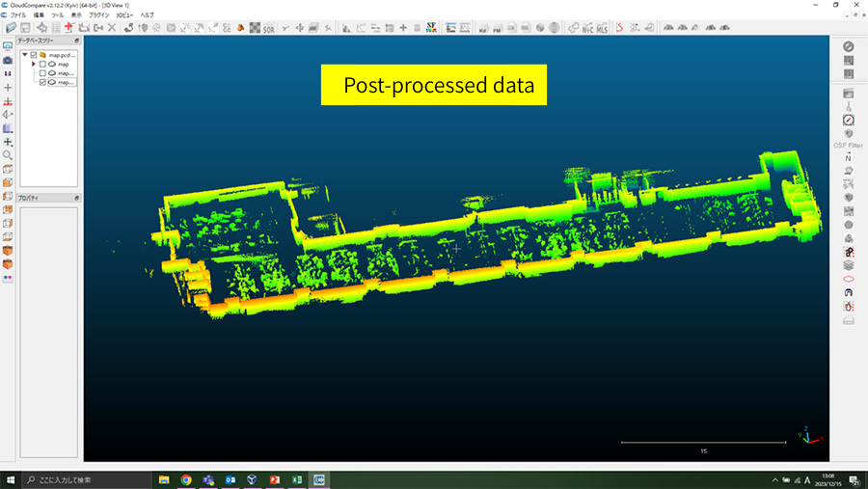The image size is (868, 489).
Task: Click the checkerboard subsample icon
Action: click(255, 28)
